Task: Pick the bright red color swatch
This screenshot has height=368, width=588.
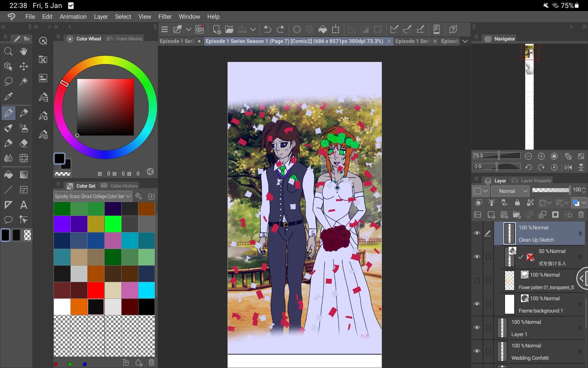Action: coord(96,290)
